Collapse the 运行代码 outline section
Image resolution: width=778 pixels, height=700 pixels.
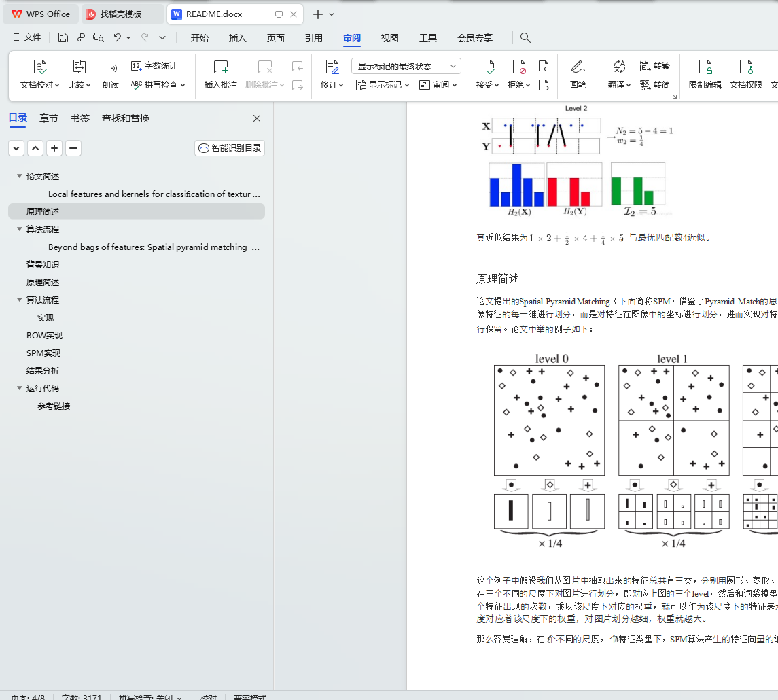pyautogui.click(x=19, y=389)
